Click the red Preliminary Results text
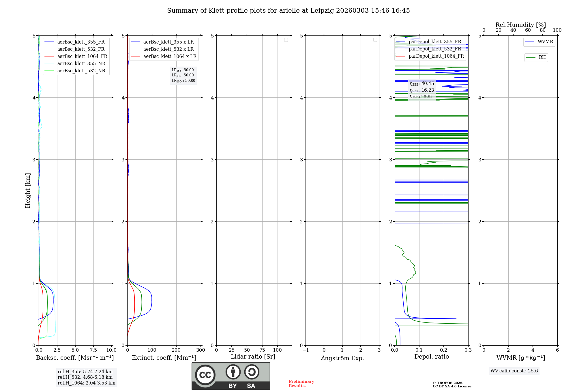577x392 pixels. [x=301, y=384]
